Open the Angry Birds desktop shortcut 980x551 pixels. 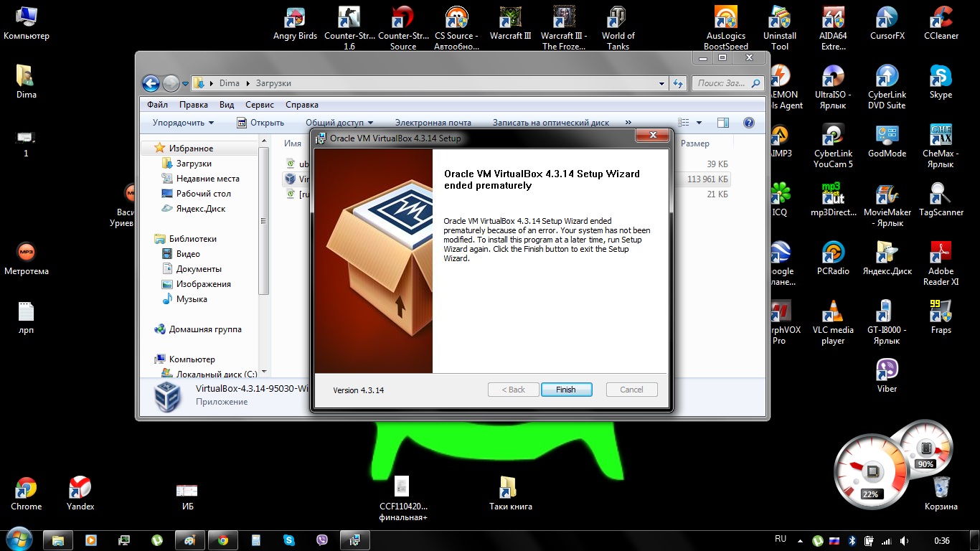(x=295, y=24)
